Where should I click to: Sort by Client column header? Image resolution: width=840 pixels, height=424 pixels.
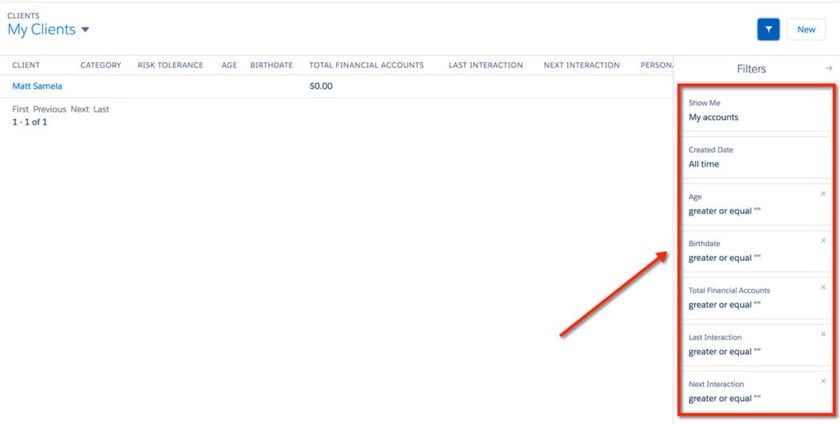point(26,65)
